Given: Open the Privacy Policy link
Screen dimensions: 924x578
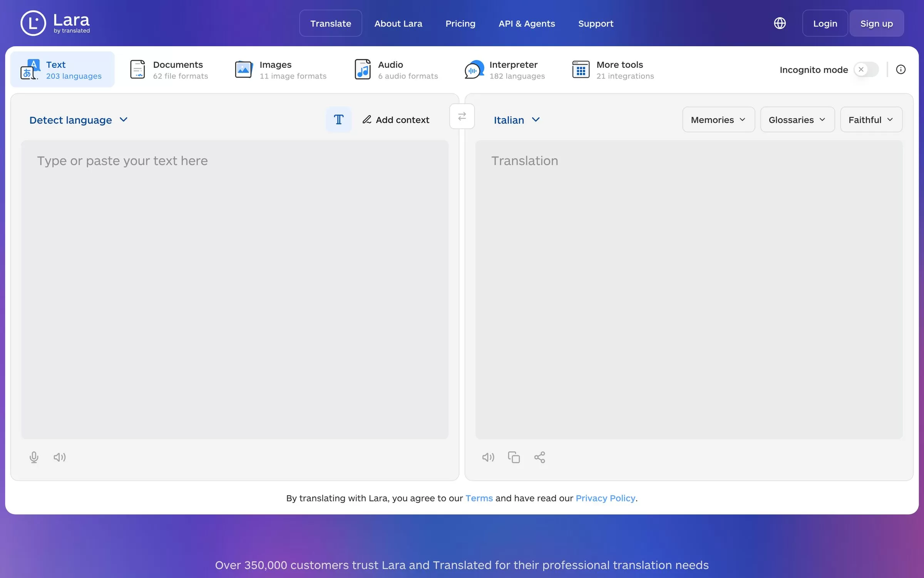Looking at the screenshot, I should pos(605,498).
